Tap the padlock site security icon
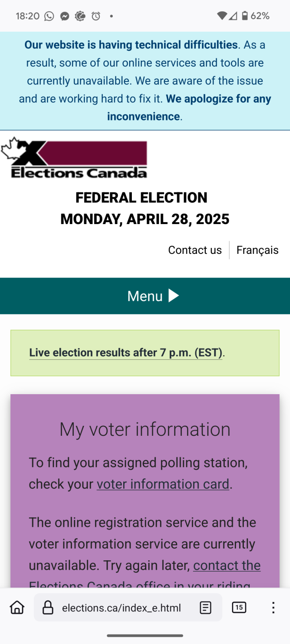The image size is (290, 644). (48, 608)
